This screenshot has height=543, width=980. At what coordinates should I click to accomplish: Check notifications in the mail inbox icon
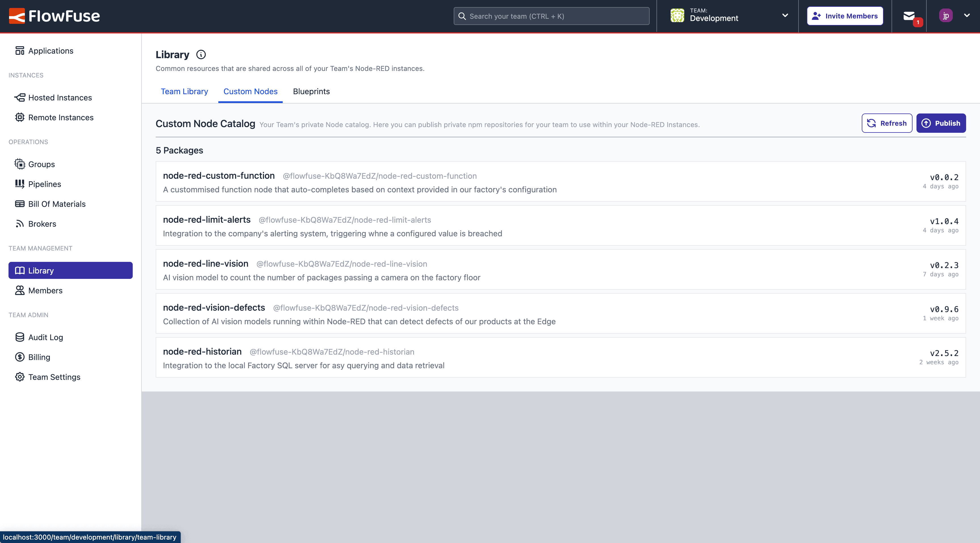[x=909, y=16]
